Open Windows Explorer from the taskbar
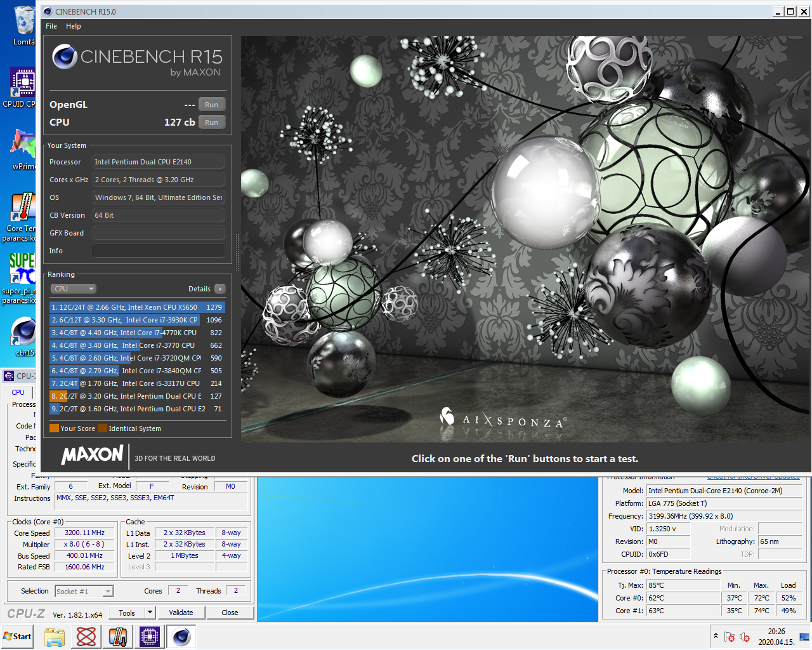The height and width of the screenshot is (650, 812). (55, 637)
